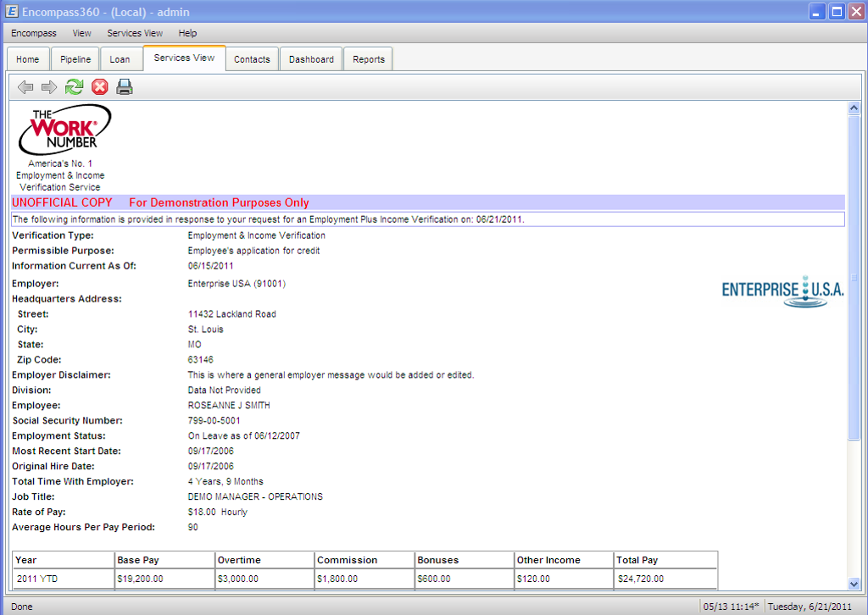
Task: Click status bar date 'Tuesday, 6/21/2011'
Action: pyautogui.click(x=810, y=607)
